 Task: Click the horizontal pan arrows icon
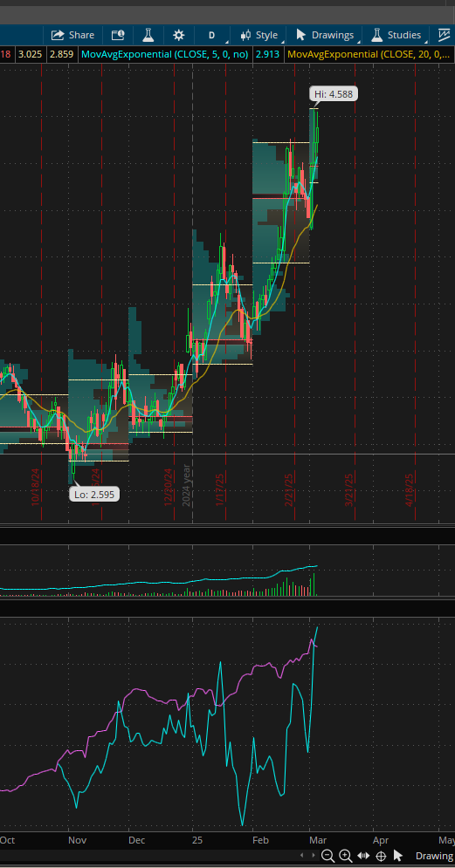coord(363,856)
